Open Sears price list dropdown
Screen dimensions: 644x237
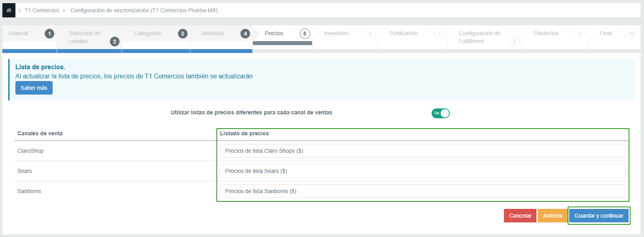422,171
